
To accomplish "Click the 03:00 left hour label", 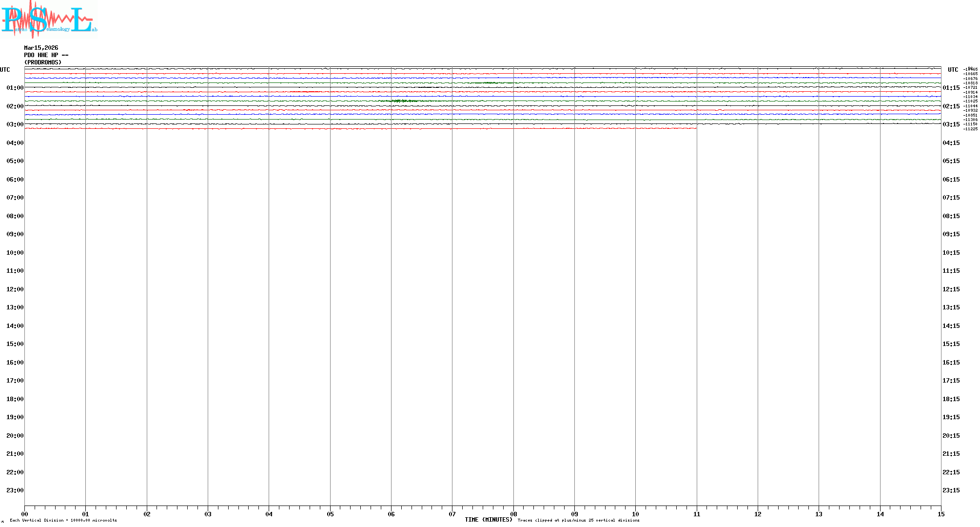I will 15,124.
